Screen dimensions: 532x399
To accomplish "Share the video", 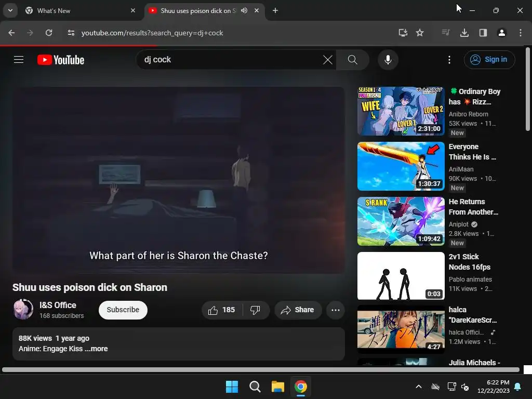I will tap(298, 310).
